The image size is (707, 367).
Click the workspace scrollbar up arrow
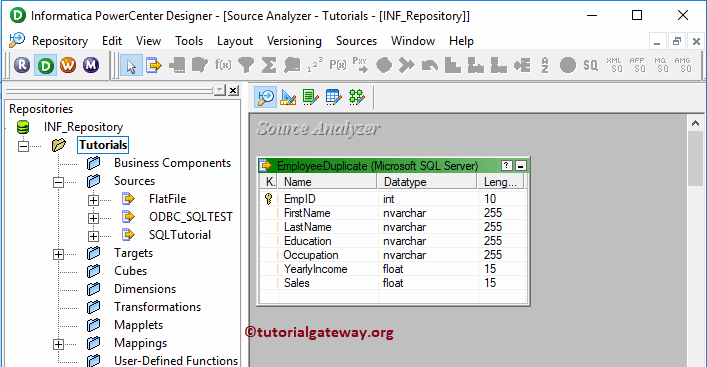695,123
